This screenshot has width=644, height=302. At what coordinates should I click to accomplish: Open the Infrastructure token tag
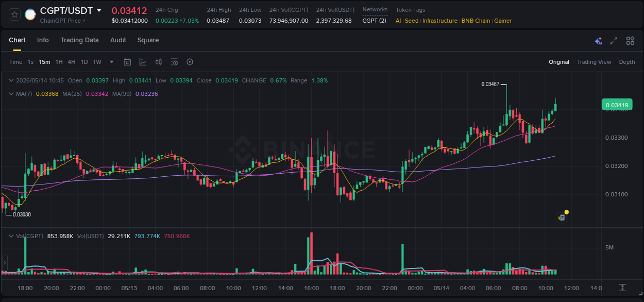440,21
